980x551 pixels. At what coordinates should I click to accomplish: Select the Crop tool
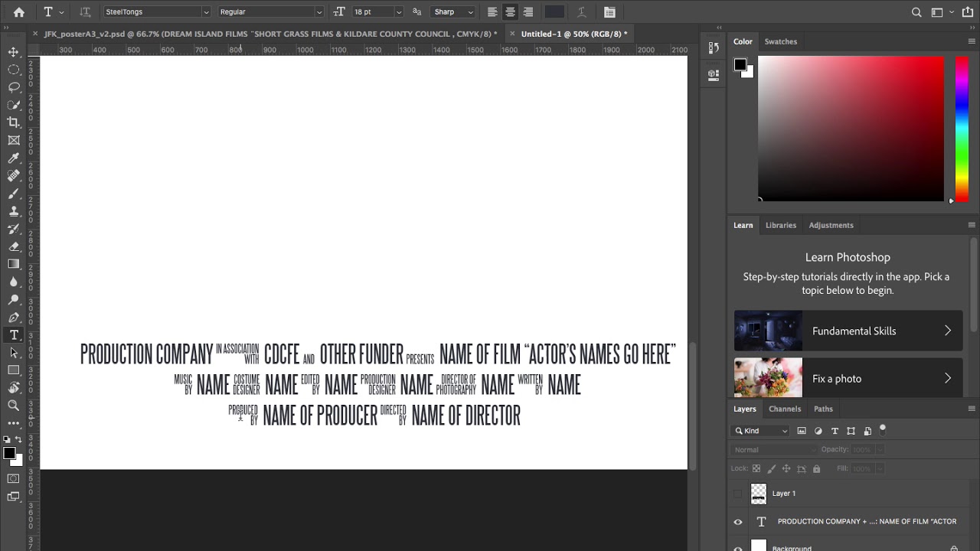pos(14,122)
